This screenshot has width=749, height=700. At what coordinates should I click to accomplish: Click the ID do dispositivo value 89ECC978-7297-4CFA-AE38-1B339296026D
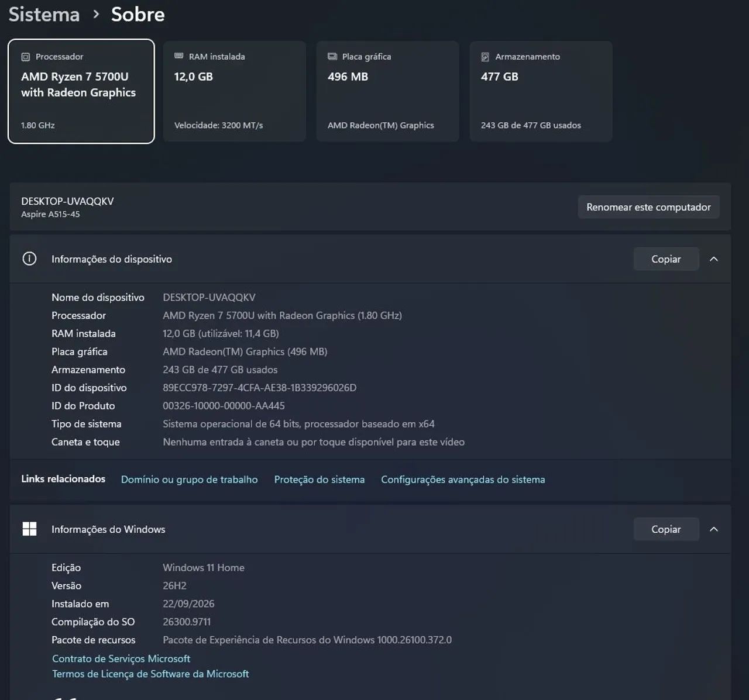point(259,388)
